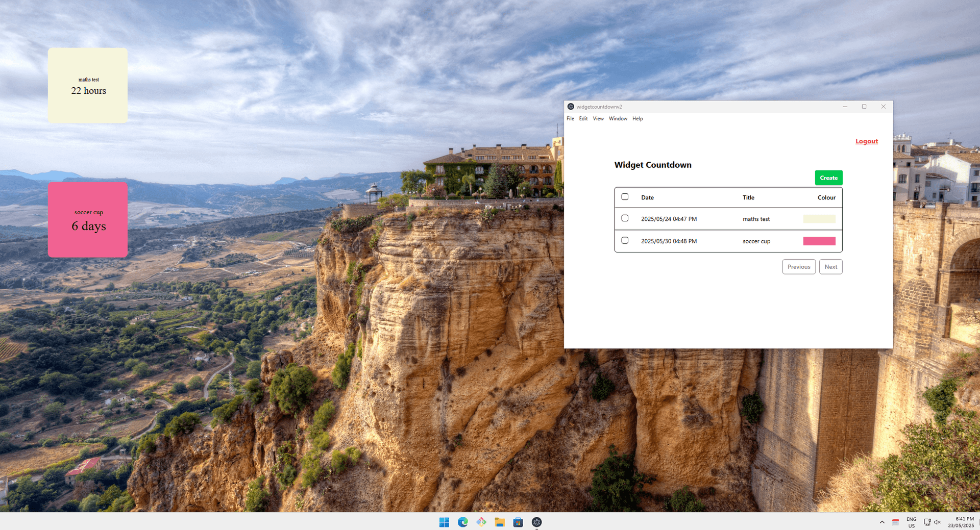Click the Logout link
Image resolution: width=980 pixels, height=530 pixels.
click(x=866, y=141)
